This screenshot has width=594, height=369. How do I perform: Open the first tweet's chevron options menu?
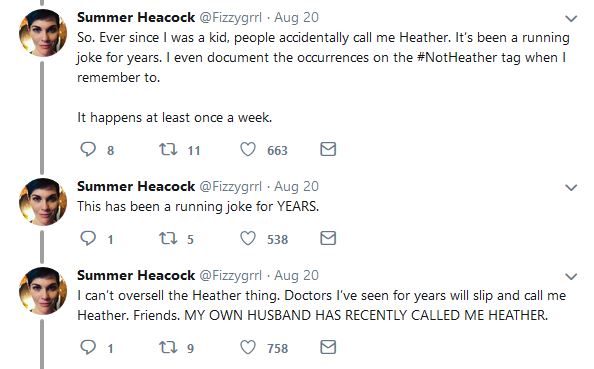[x=571, y=18]
